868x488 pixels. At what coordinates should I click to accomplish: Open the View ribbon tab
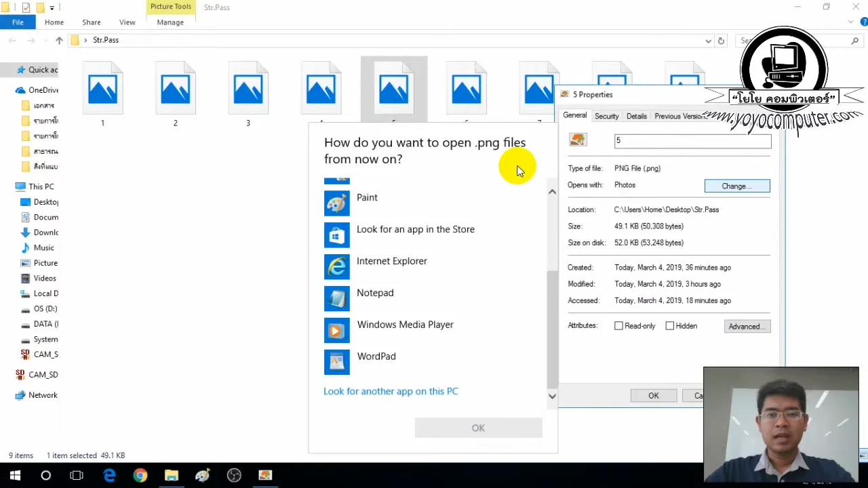pyautogui.click(x=127, y=22)
